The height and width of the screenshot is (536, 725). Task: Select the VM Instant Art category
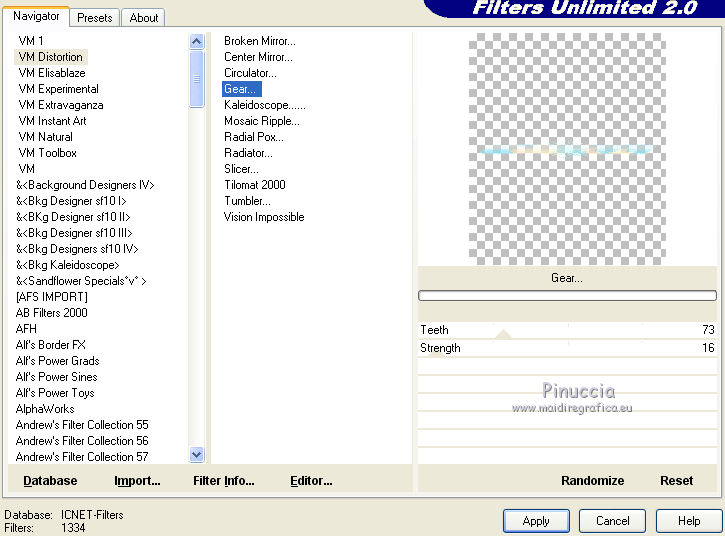(52, 121)
